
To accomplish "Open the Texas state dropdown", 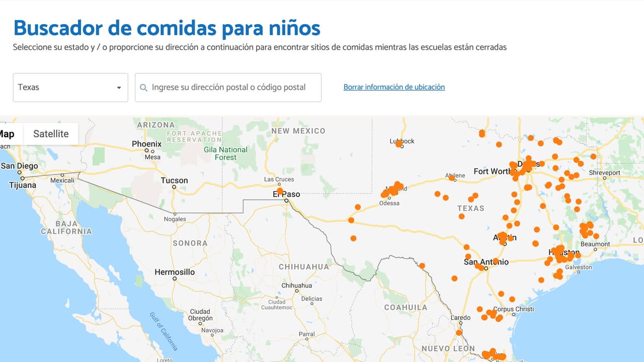I will coord(70,87).
